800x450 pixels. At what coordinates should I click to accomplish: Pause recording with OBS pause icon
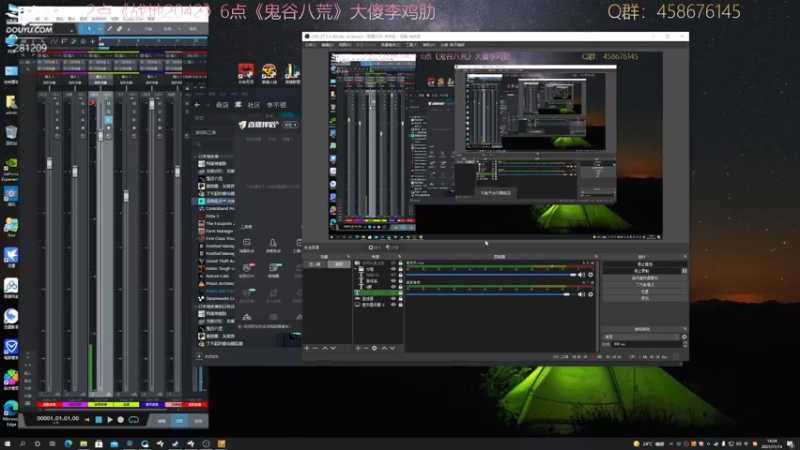(x=684, y=271)
